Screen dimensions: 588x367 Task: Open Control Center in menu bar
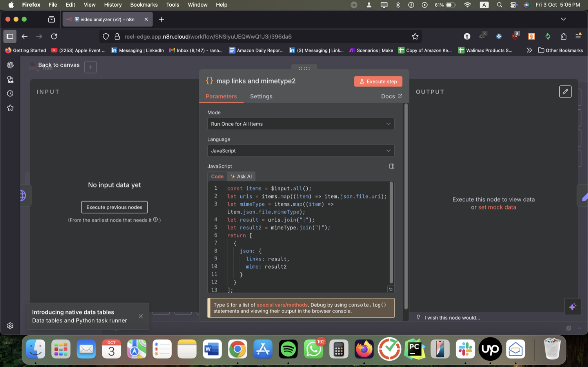(514, 5)
